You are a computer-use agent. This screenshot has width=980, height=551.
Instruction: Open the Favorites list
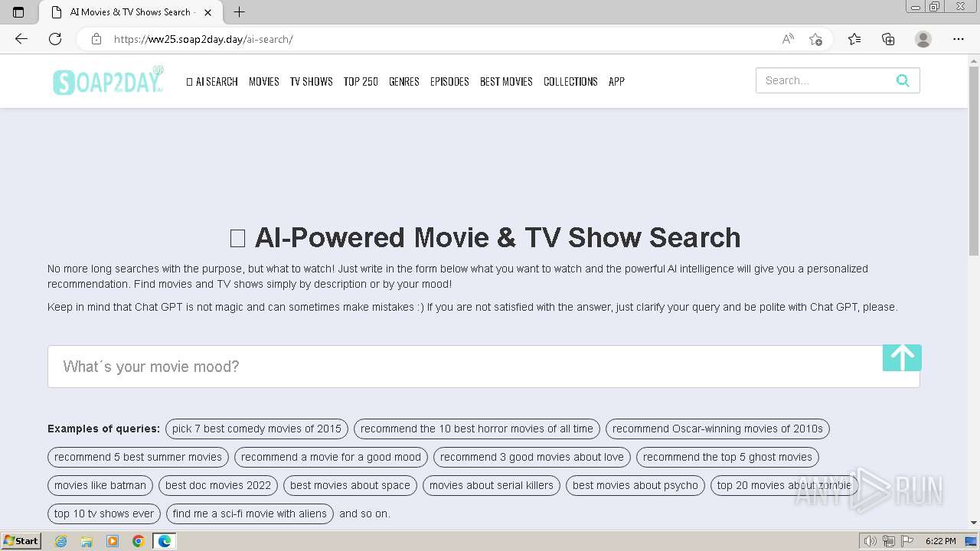854,39
